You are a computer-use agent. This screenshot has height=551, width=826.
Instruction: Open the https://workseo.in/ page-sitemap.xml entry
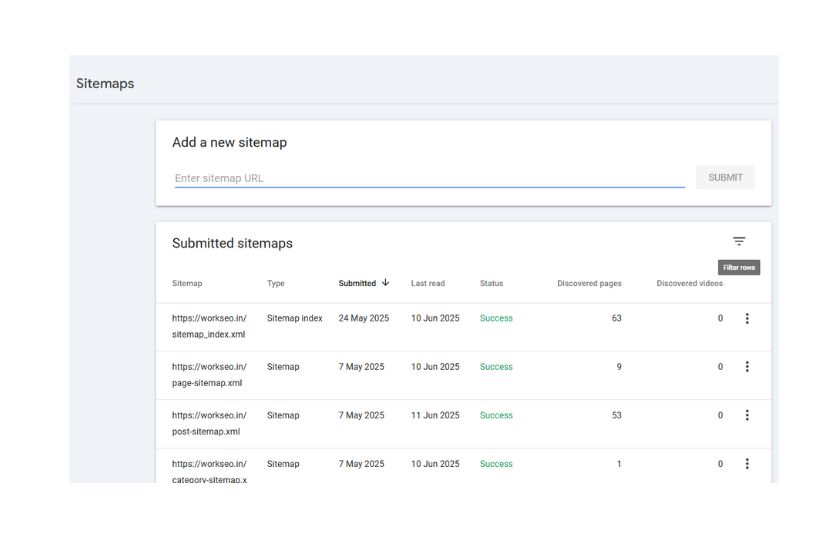pos(209,375)
